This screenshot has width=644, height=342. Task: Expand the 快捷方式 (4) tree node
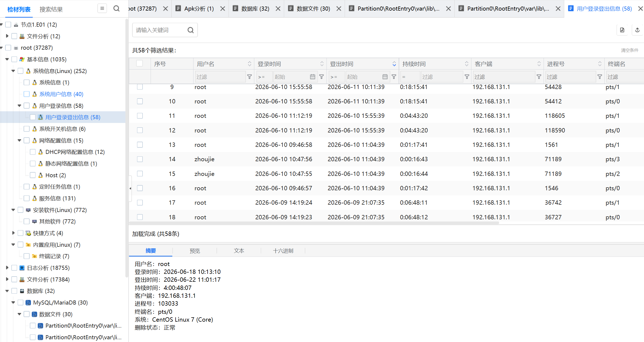(x=13, y=233)
